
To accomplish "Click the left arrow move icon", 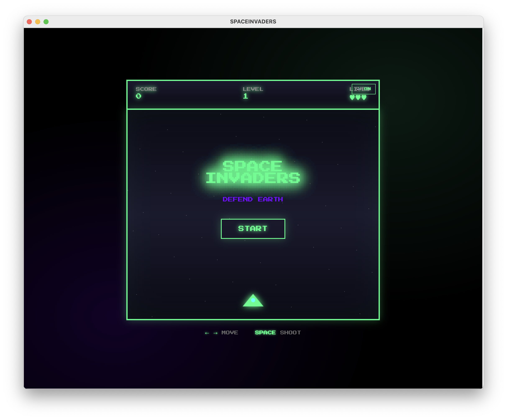I will coord(207,333).
